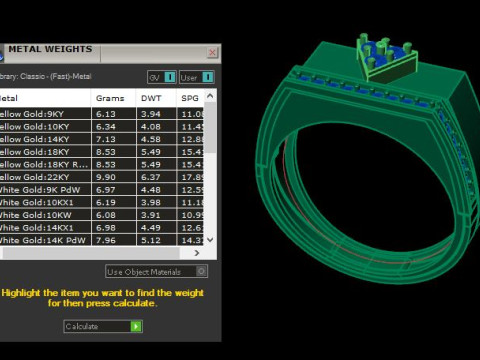Select the Yellow Gold:18KY R... row
The image size is (480, 360).
(102, 164)
